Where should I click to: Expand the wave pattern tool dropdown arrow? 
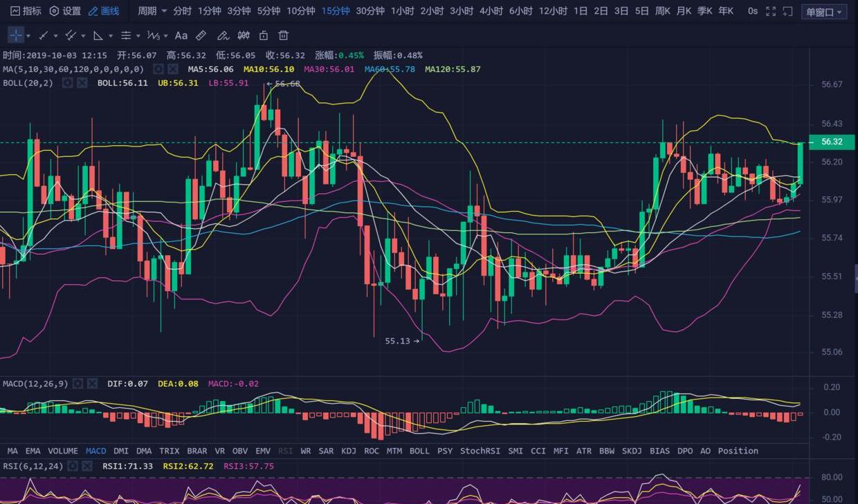point(165,36)
